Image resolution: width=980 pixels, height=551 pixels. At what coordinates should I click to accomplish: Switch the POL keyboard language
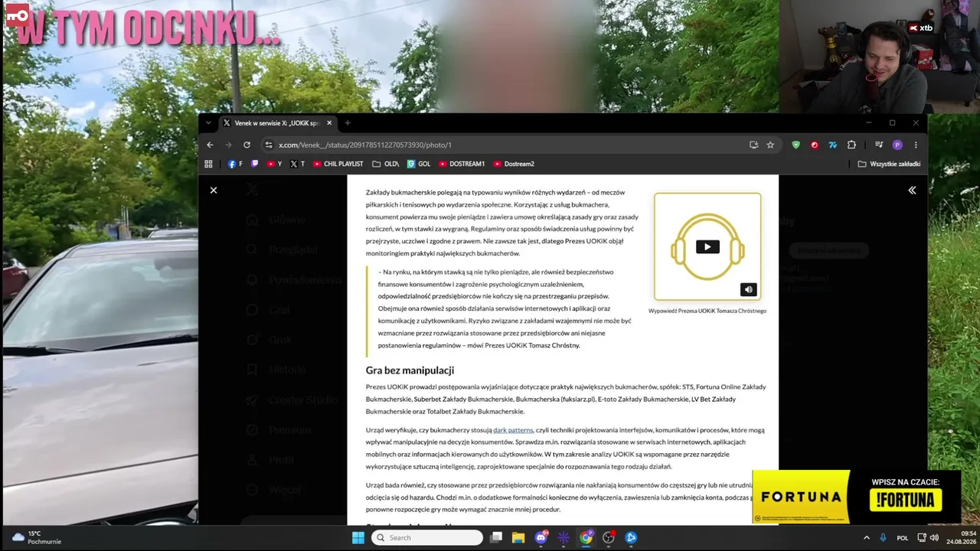903,537
